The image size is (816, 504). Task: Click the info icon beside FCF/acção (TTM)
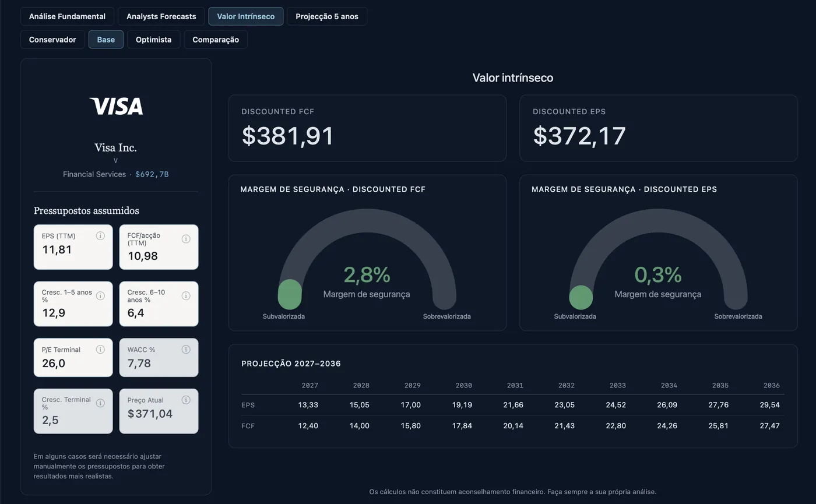pos(186,239)
